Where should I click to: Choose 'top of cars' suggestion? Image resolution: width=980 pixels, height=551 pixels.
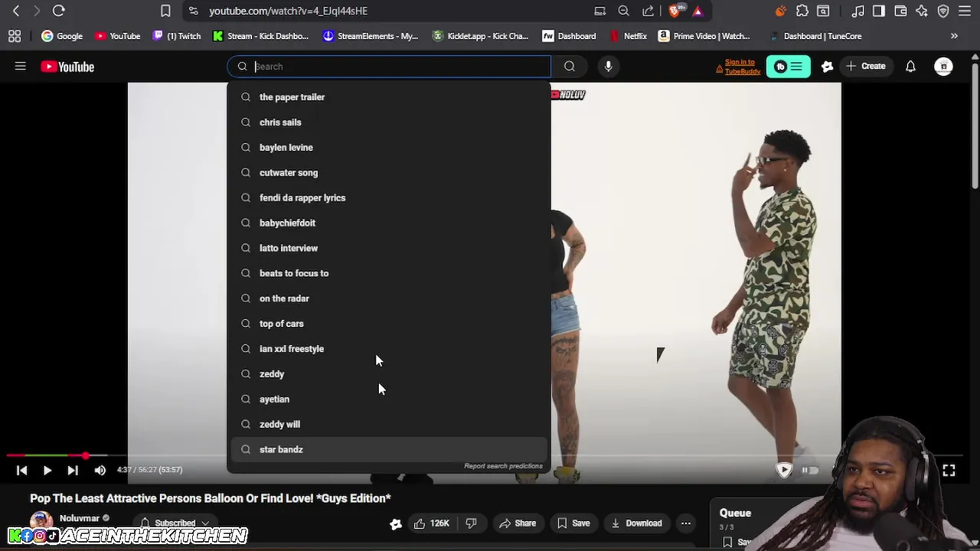(389, 324)
